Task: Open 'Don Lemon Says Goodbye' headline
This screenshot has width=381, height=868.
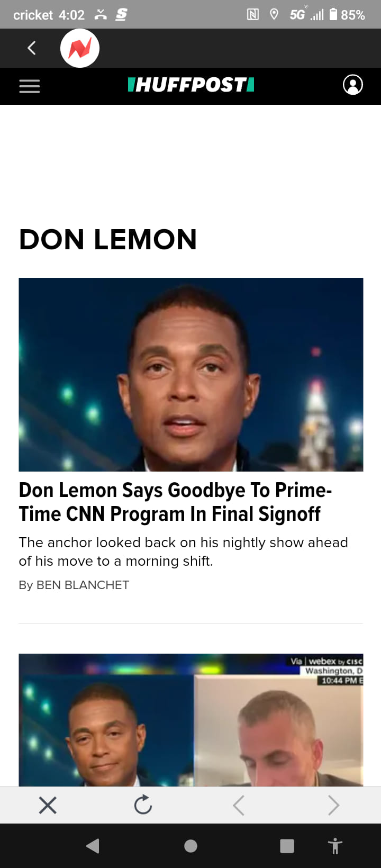Action: (x=175, y=502)
